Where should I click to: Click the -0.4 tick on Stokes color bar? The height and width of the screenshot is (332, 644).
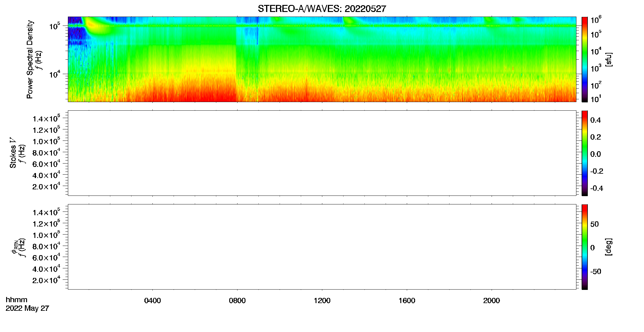pos(597,188)
